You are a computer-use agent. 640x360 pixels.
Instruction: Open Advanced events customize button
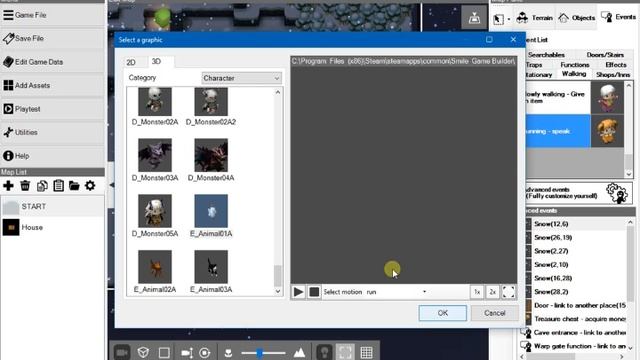point(578,193)
